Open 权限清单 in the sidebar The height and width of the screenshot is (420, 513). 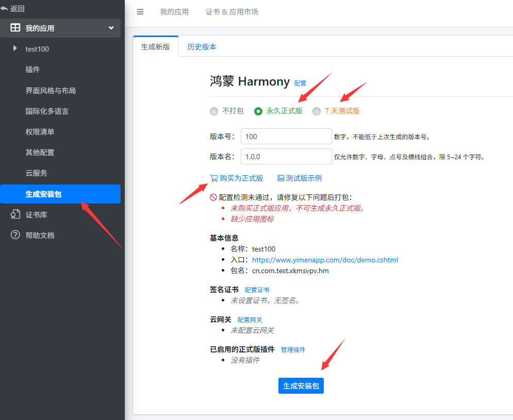coord(40,131)
